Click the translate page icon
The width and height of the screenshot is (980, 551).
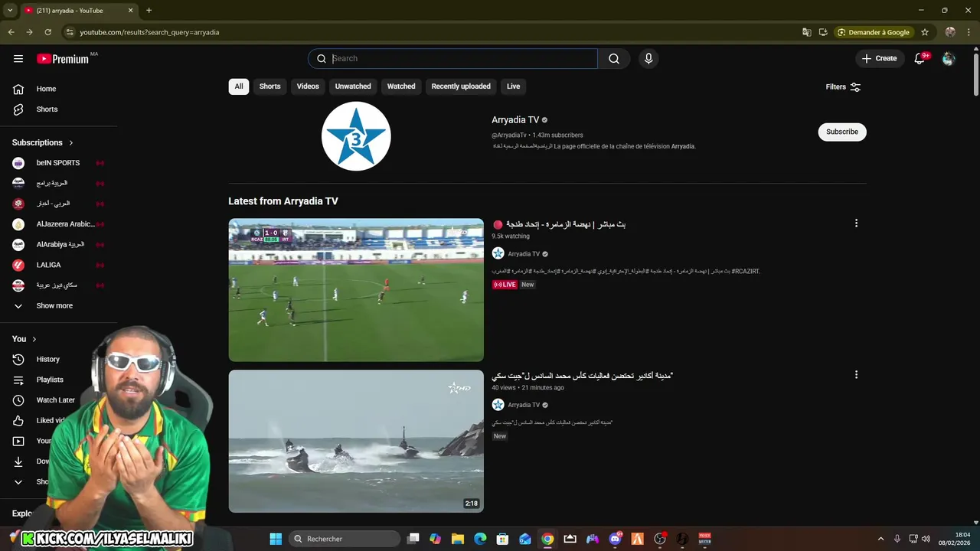(x=806, y=32)
